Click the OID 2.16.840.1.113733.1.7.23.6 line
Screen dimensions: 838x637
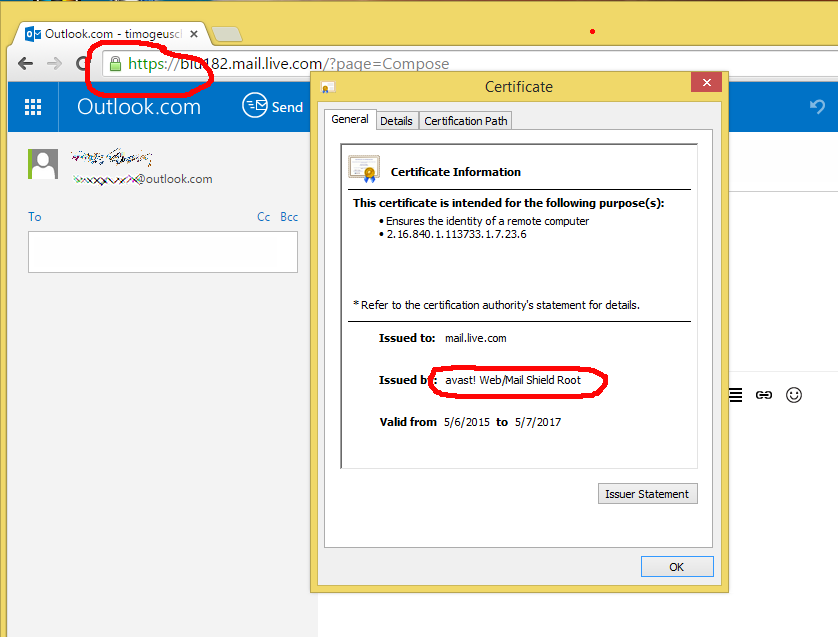tap(456, 234)
